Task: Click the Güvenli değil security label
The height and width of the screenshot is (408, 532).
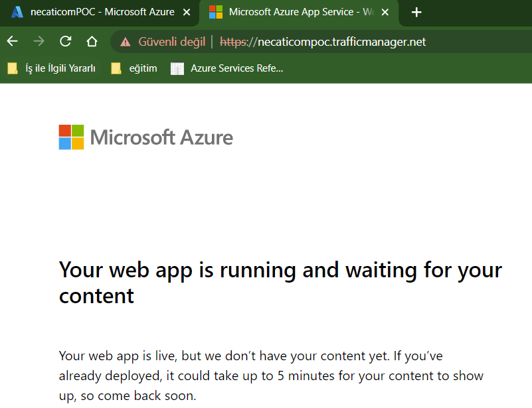Action: (172, 42)
